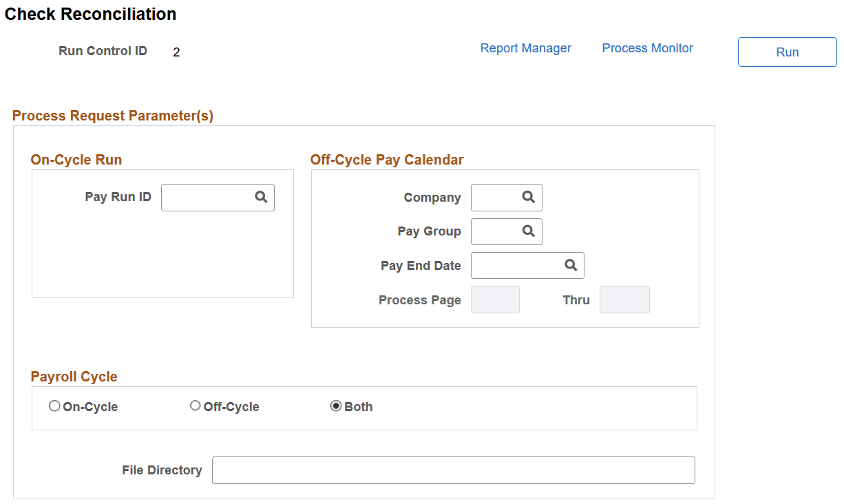The height and width of the screenshot is (504, 844).
Task: Click the disabled Process Page field
Action: tap(495, 300)
